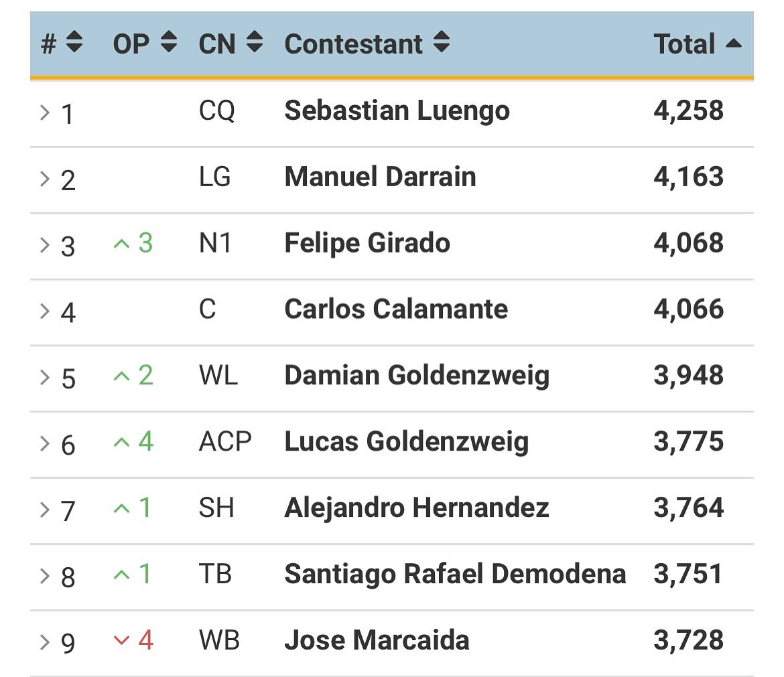
Task: Sort by OP column arrows
Action: 169,42
